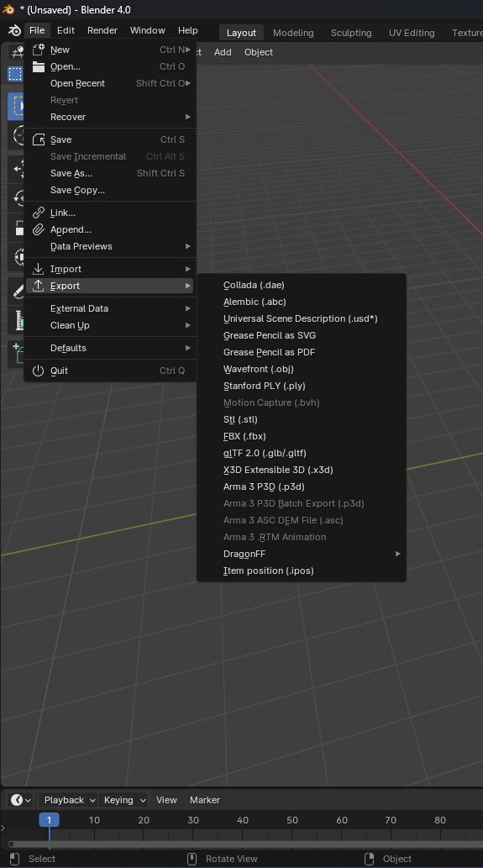Choose Grease Pencil as PDF
The height and width of the screenshot is (868, 483).
point(302,352)
